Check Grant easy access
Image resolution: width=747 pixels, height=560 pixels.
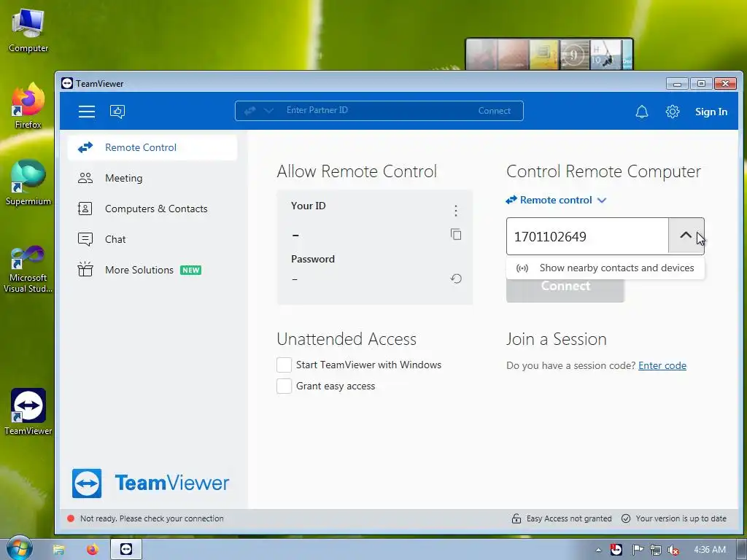tap(284, 386)
